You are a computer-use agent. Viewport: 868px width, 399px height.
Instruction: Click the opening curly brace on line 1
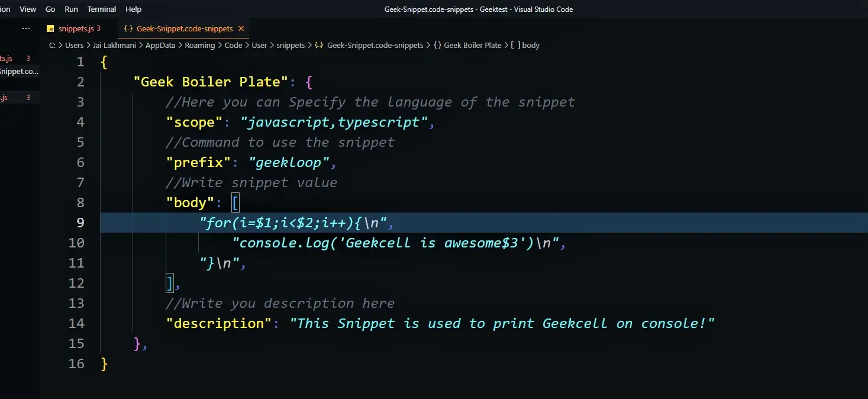[x=105, y=62]
